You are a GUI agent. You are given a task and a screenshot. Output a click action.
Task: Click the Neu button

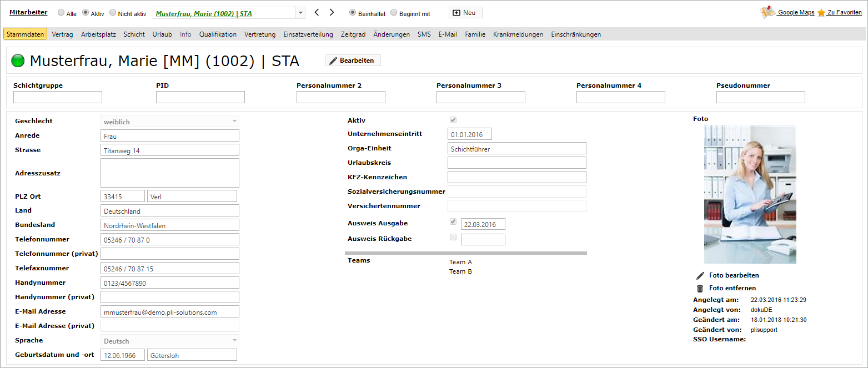(x=465, y=13)
